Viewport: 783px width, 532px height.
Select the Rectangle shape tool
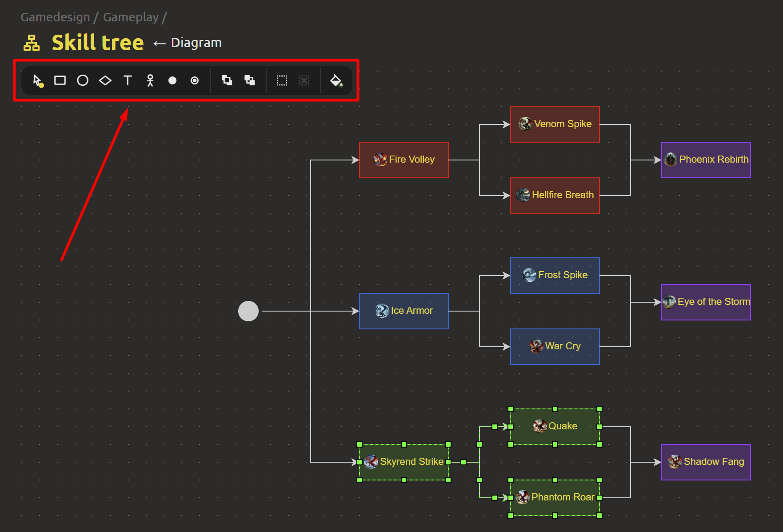coord(60,80)
